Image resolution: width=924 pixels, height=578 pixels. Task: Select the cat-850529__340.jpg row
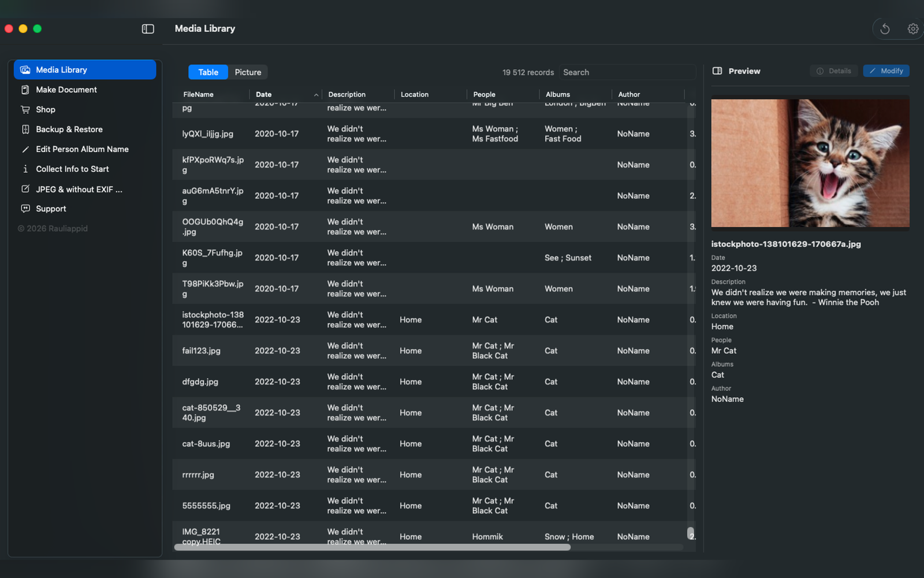[434, 413]
